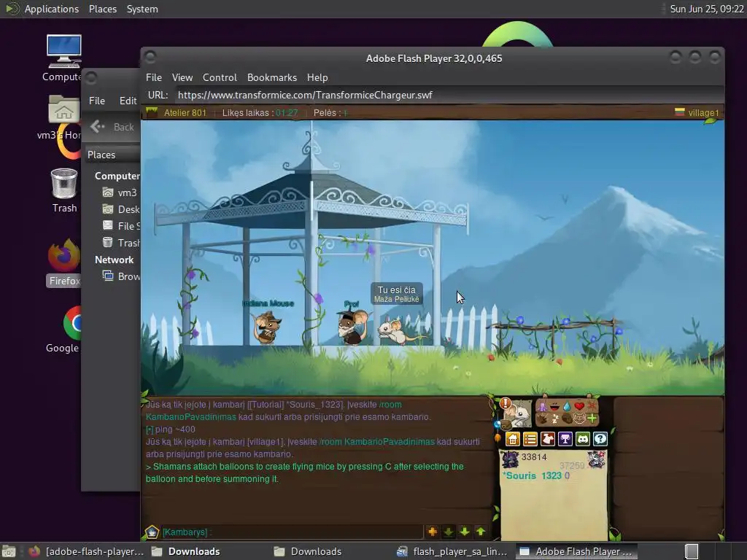
Task: Click the orange exclamation alert badge
Action: pos(506,404)
